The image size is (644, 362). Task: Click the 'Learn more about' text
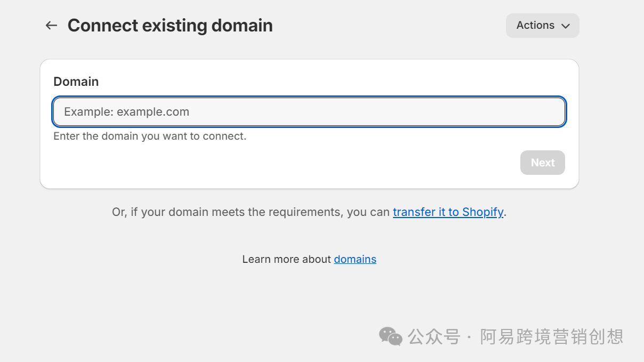(287, 260)
